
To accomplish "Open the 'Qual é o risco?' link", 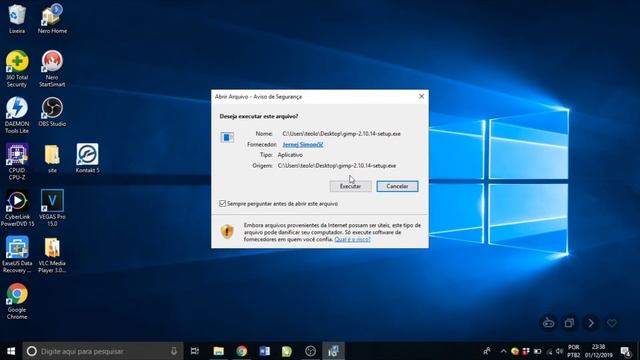I will coord(352,239).
